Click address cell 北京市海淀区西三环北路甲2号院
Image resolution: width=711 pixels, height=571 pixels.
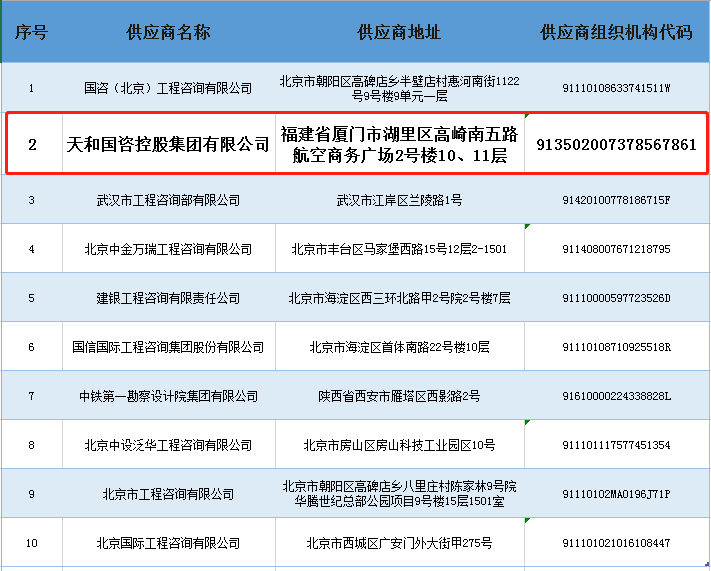pyautogui.click(x=399, y=298)
